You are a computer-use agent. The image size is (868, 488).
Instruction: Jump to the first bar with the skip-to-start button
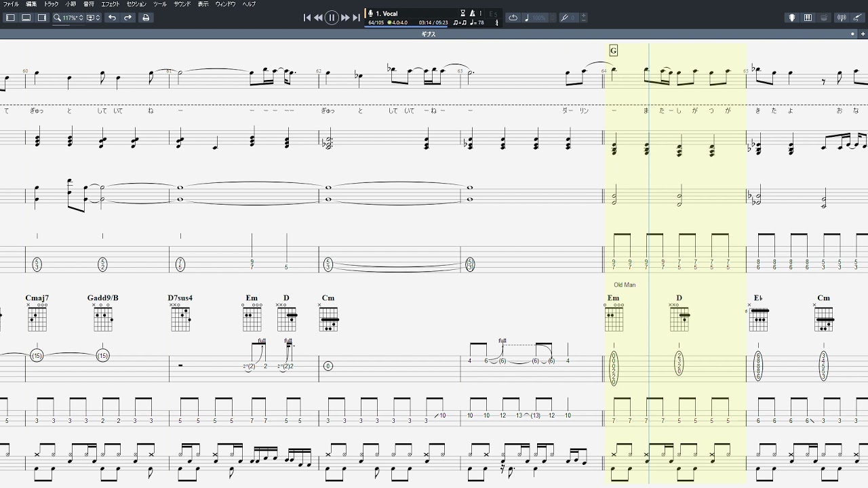tap(307, 18)
